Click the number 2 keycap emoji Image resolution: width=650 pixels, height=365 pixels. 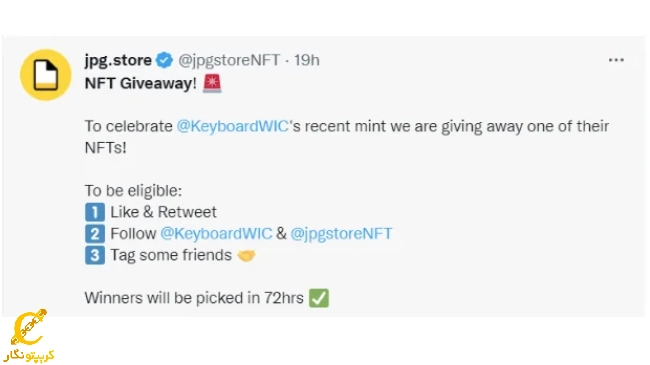coord(95,234)
